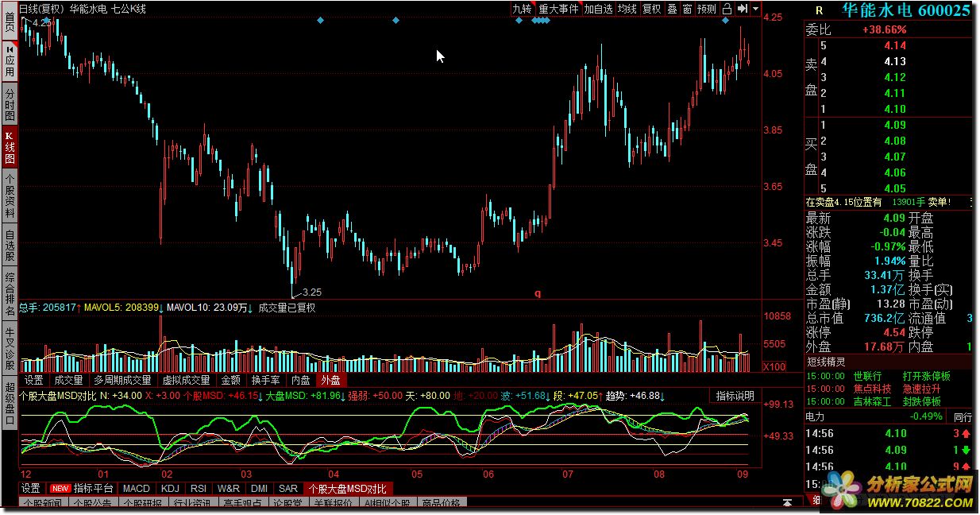Viewport: 980px width, 515px height.
Task: Click 吉林森工 in short-term alerts
Action: point(873,401)
